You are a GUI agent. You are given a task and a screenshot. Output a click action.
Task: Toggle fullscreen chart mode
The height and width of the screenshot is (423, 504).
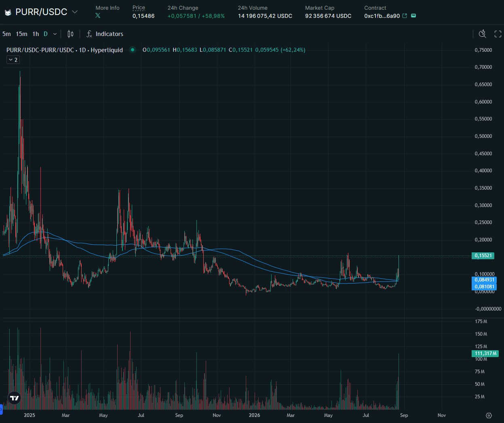(x=498, y=34)
